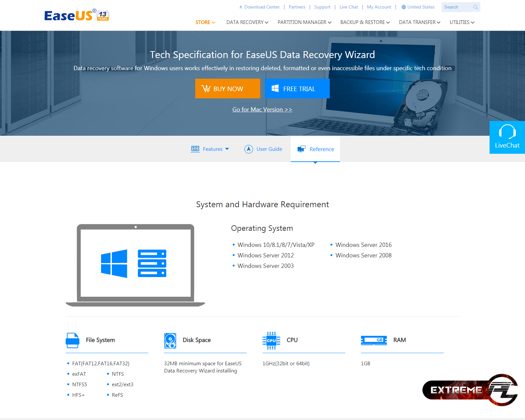This screenshot has height=420, width=525.
Task: Click the File System printer-style icon
Action: 73,340
